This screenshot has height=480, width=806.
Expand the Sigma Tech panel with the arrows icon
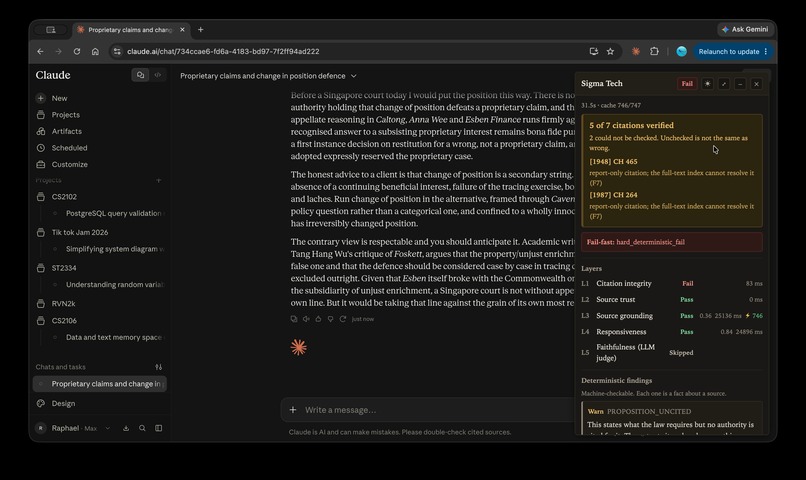[724, 84]
